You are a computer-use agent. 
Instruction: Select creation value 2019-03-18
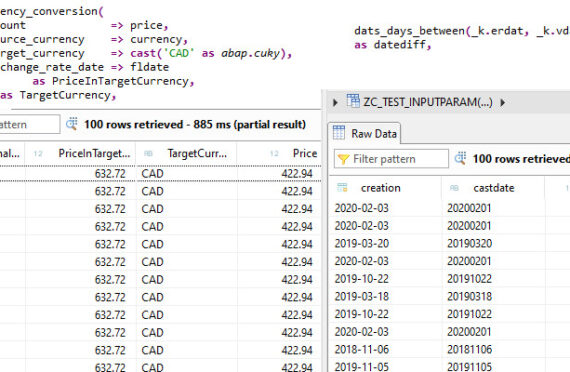pyautogui.click(x=362, y=296)
